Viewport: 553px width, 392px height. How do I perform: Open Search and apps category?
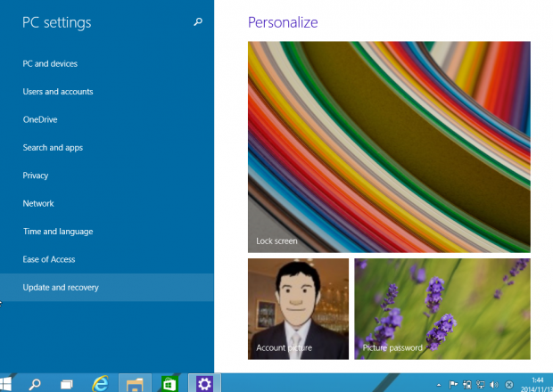[x=53, y=148]
